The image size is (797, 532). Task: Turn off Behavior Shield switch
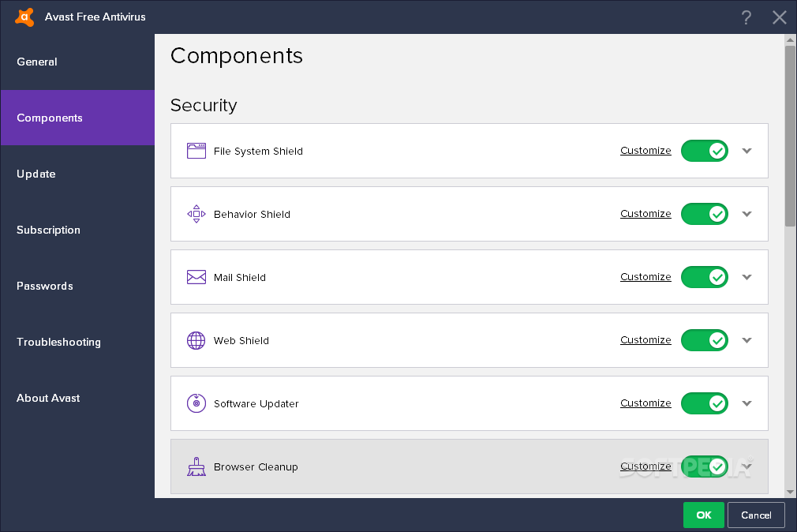(705, 214)
